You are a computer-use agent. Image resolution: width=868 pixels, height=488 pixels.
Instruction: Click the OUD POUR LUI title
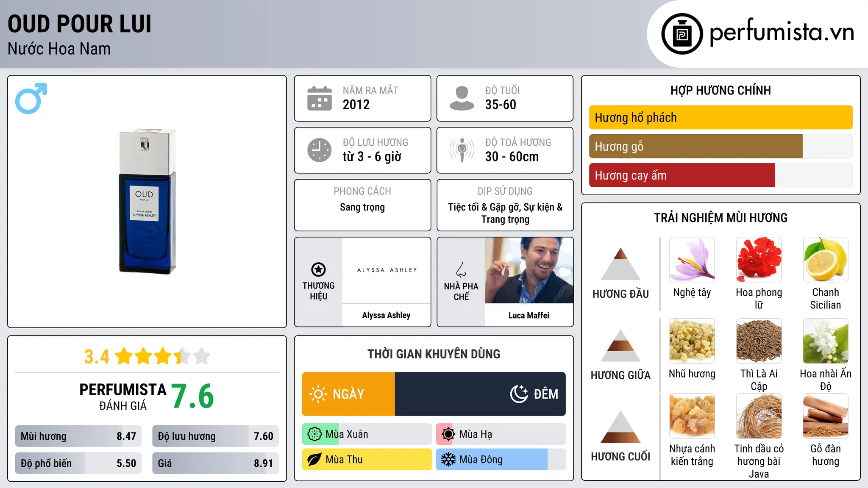(x=79, y=24)
